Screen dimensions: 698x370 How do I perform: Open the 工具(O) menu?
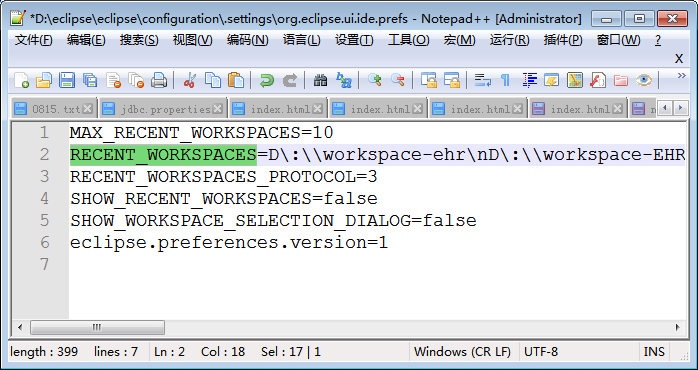click(x=408, y=41)
